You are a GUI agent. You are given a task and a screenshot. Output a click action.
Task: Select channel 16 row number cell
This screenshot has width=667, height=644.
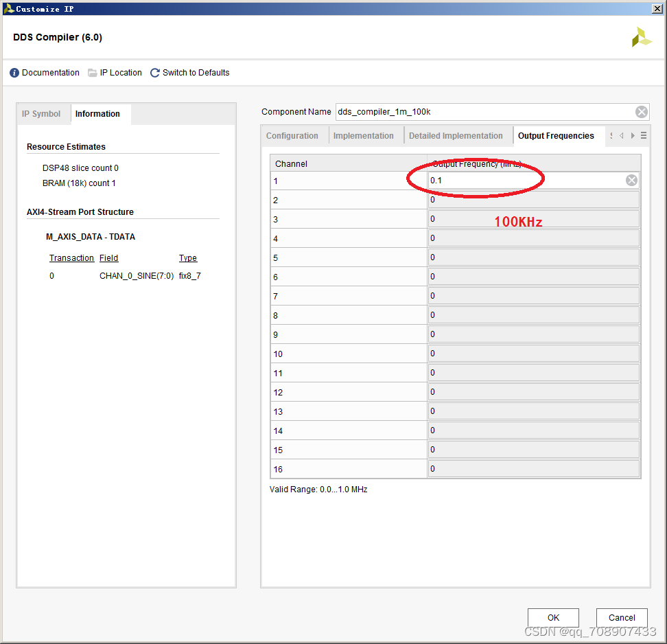[x=349, y=469]
